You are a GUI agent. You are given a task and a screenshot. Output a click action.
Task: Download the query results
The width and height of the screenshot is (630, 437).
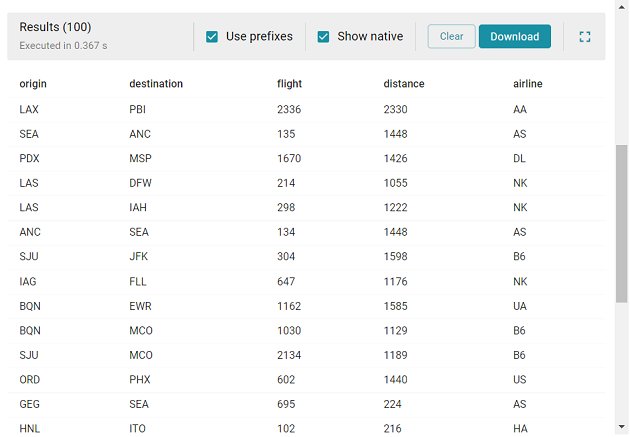click(x=514, y=37)
